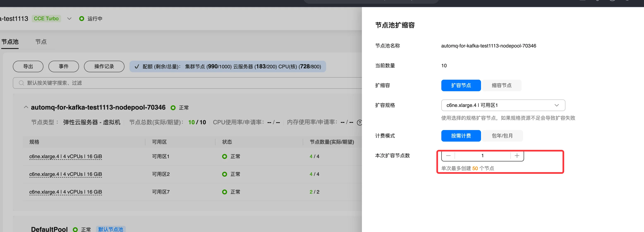Click the search magnifier icon

(22, 83)
